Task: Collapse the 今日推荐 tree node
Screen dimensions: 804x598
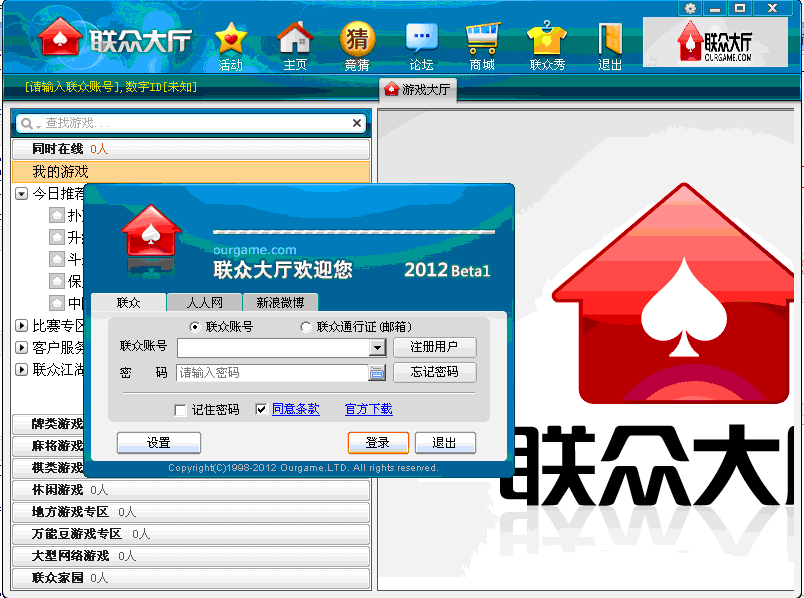Action: click(x=21, y=194)
